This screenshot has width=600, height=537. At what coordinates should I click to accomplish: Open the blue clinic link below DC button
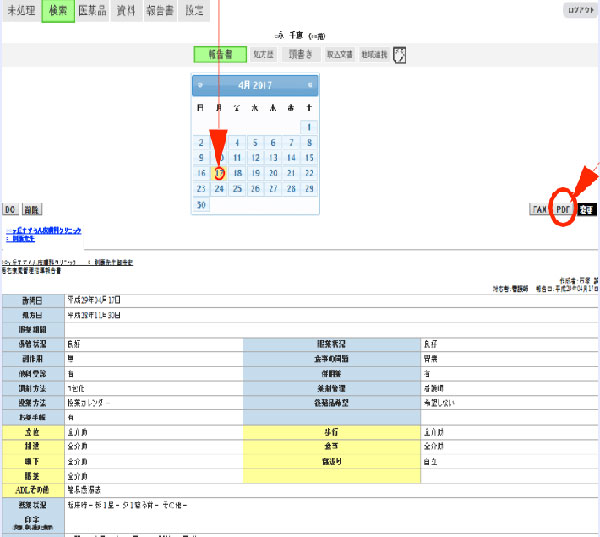pos(43,234)
